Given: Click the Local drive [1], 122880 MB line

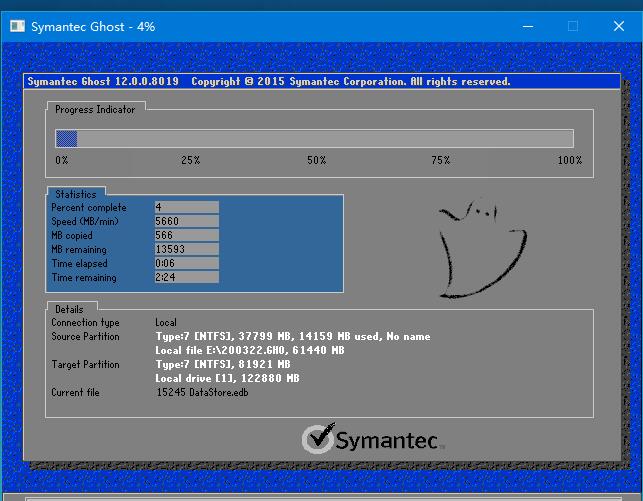Looking at the screenshot, I should click(227, 378).
